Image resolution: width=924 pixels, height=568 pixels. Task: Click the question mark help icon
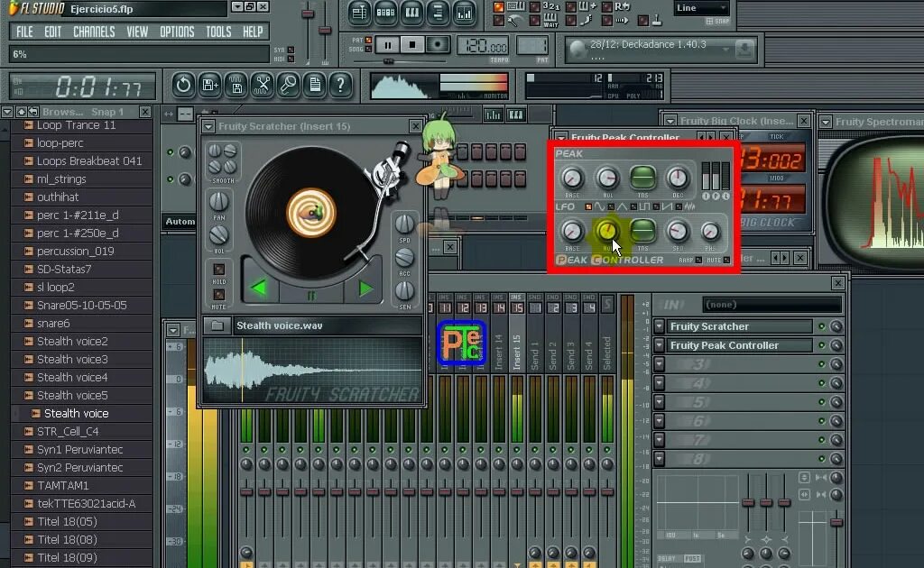click(x=340, y=86)
